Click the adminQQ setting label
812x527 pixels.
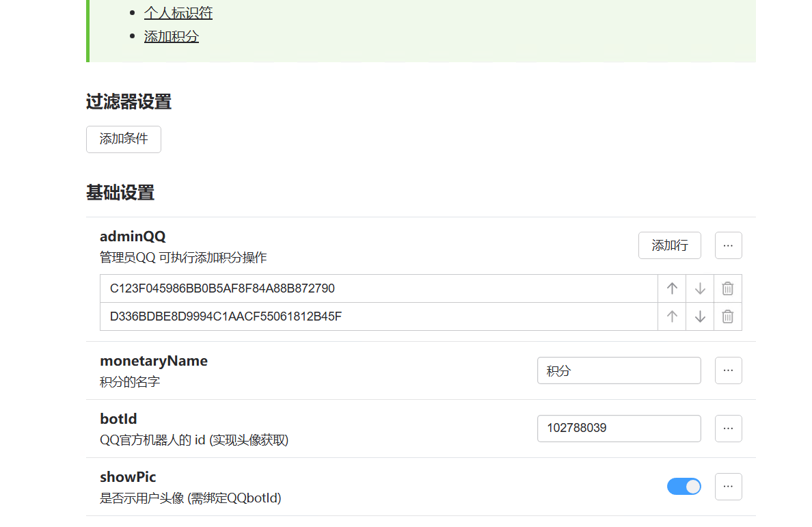[133, 237]
